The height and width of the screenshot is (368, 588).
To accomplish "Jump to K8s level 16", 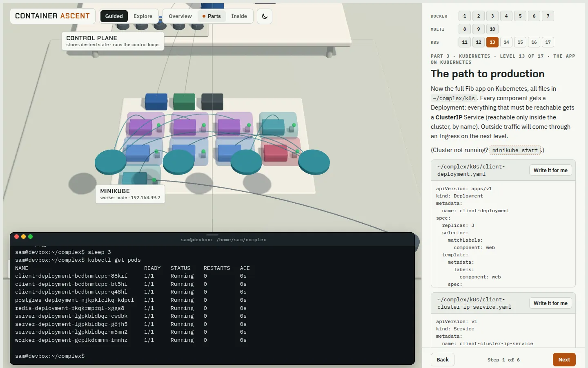I will click(x=534, y=42).
